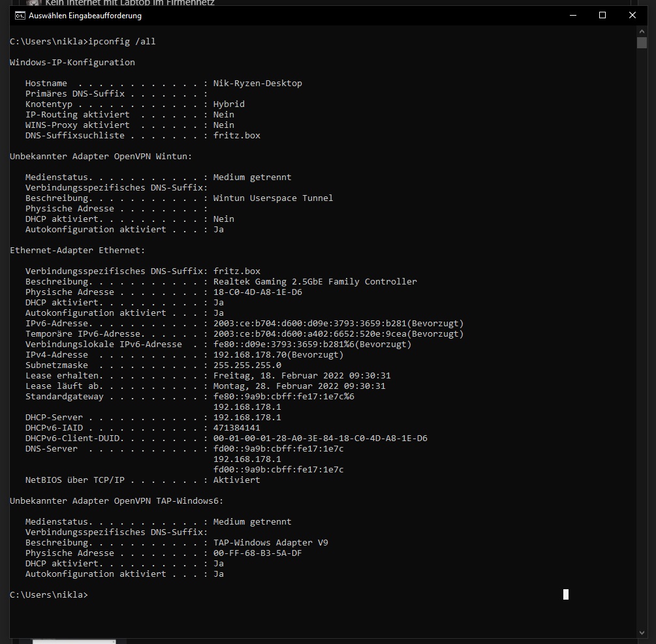
Task: Click 'Medium getrennt' under OpenVPN Wintun
Action: [x=252, y=177]
